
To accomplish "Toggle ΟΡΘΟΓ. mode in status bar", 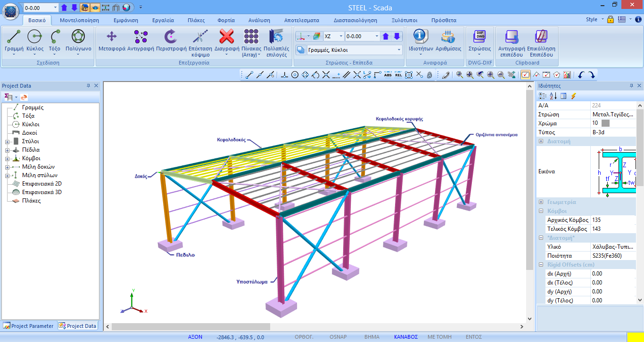I will [x=304, y=337].
